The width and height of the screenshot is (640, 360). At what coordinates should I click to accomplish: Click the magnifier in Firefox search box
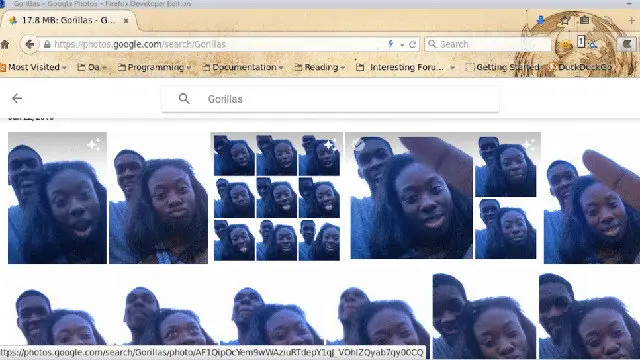(x=432, y=44)
